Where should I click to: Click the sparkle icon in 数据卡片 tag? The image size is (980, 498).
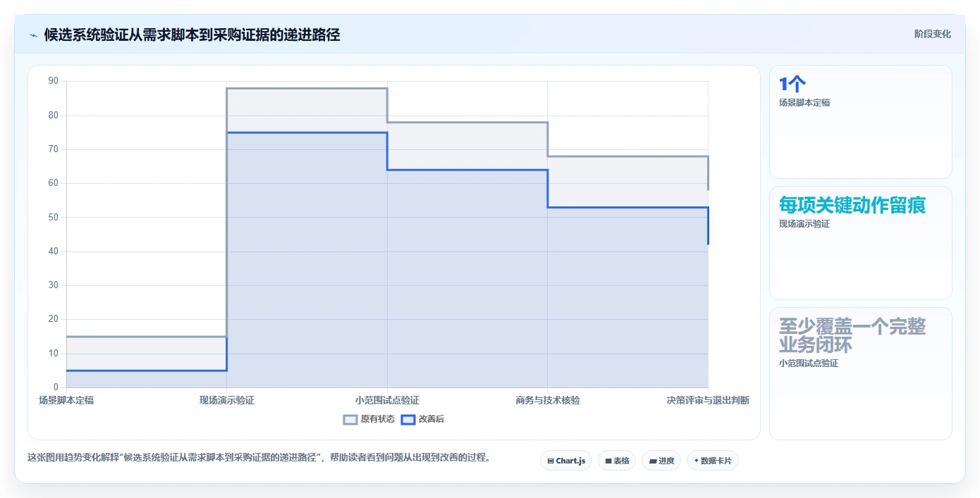coord(696,461)
